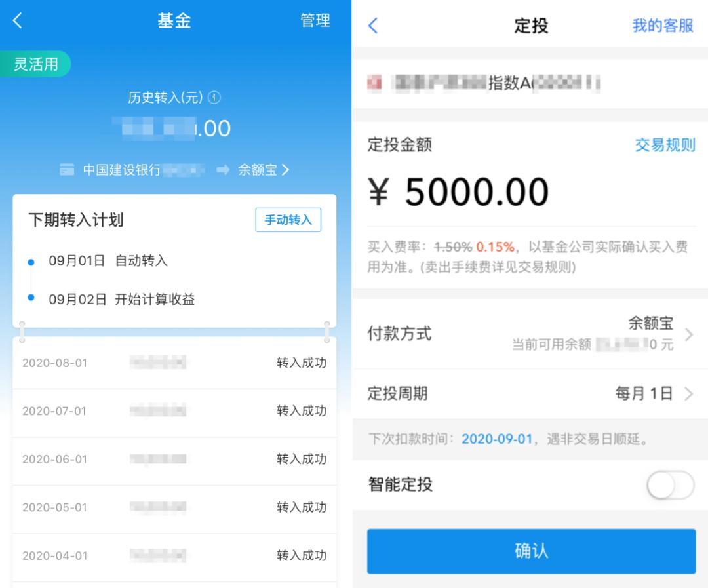This screenshot has height=588, width=708.
Task: Tap the fund logo icon beside 指数A
Action: pyautogui.click(x=374, y=83)
